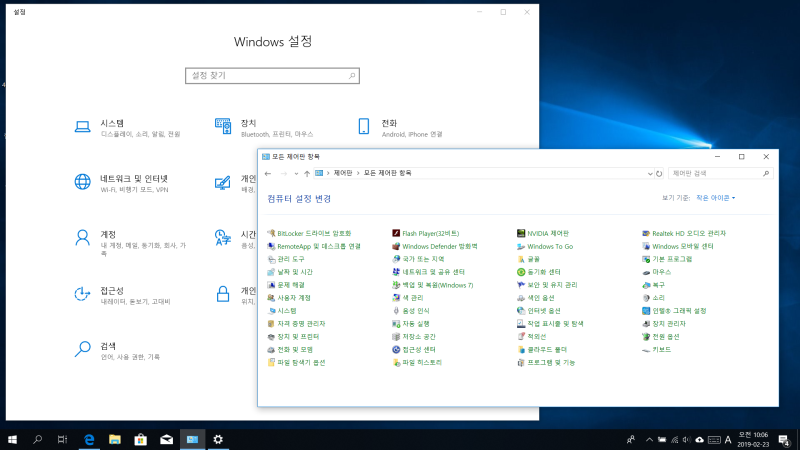Open 네트워크 및 인터넷 settings
This screenshot has height=450, width=800.
click(121, 183)
